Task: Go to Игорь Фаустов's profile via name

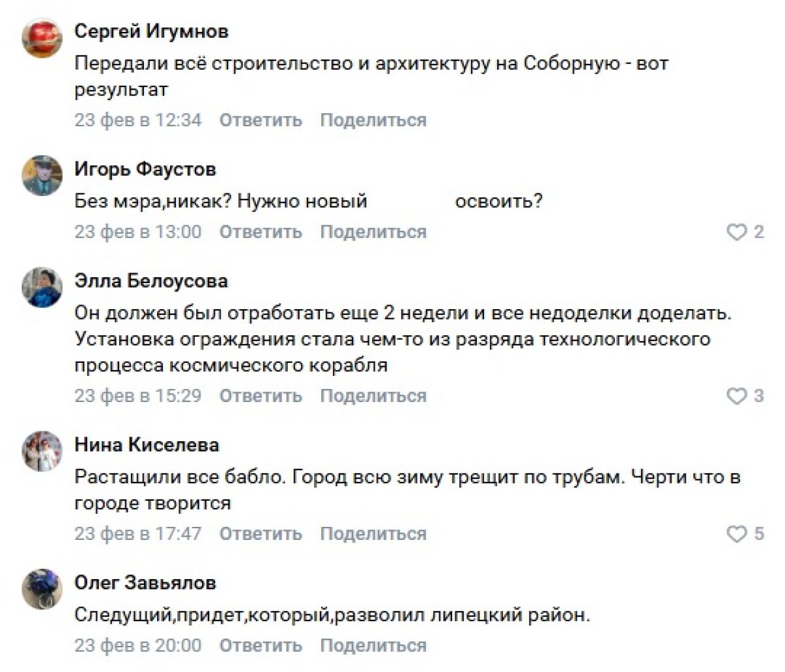Action: pyautogui.click(x=145, y=169)
